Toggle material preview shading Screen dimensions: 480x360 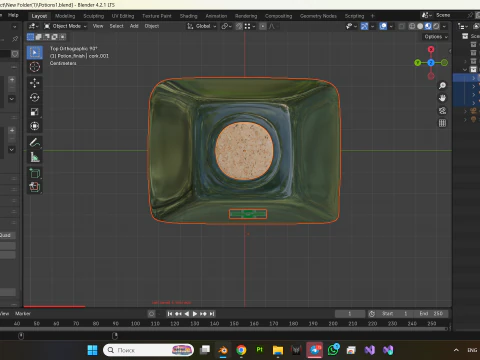click(428, 26)
